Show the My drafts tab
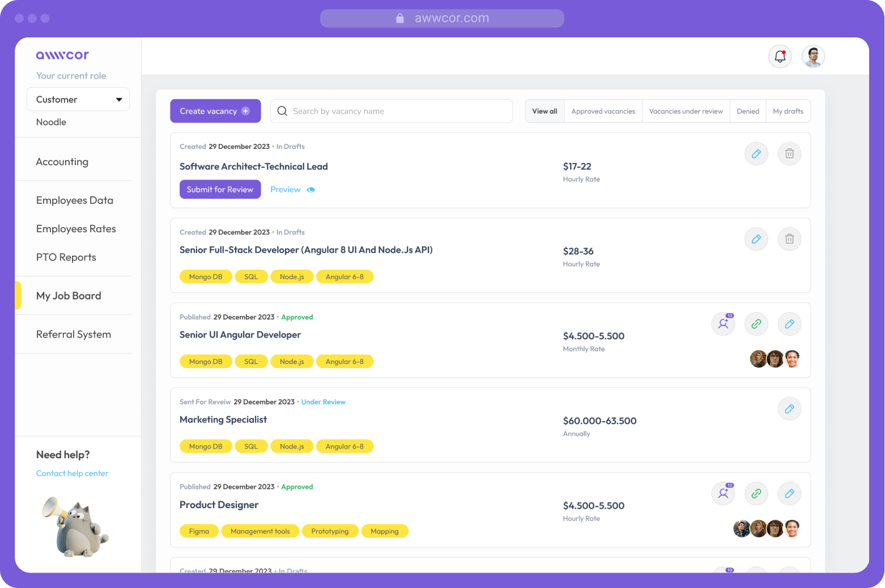 [x=788, y=112]
